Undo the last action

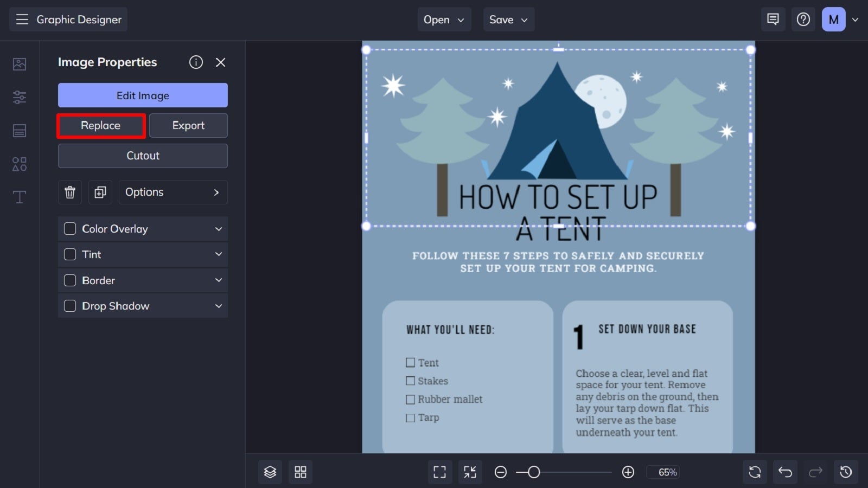coord(784,472)
